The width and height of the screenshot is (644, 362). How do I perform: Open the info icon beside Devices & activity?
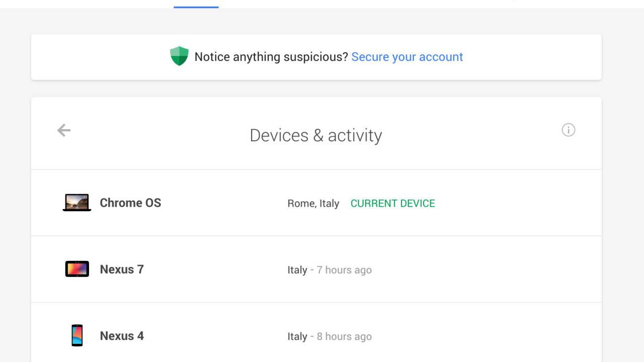568,130
